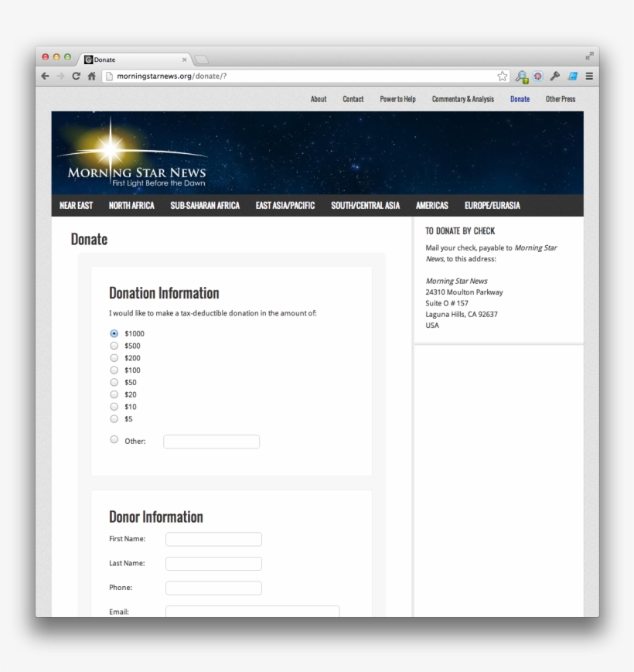
Task: Select the Donate browser tab
Action: tap(135, 60)
